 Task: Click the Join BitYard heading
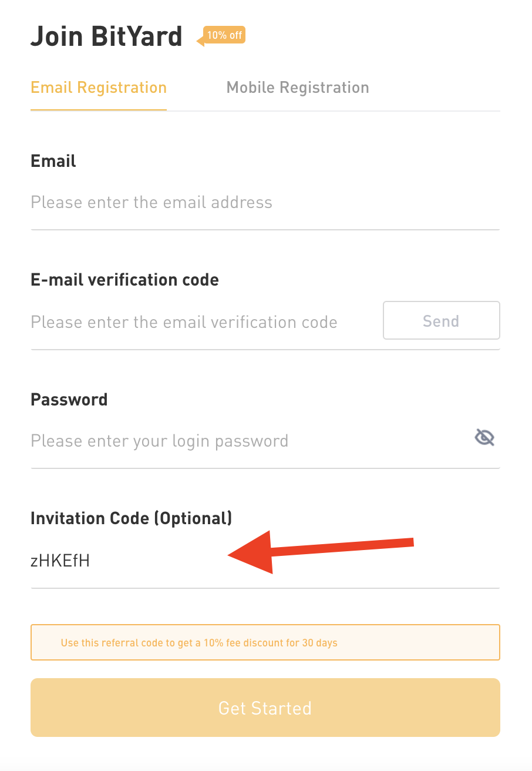106,36
